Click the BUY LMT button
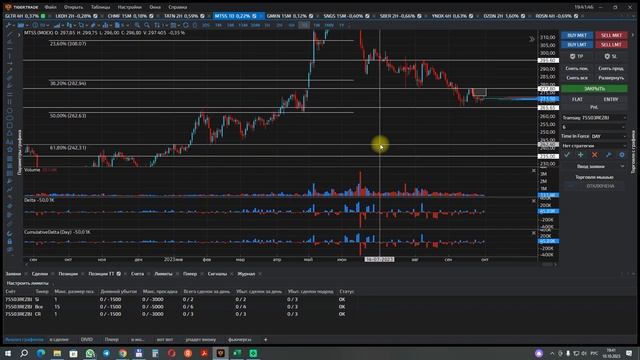 577,44
